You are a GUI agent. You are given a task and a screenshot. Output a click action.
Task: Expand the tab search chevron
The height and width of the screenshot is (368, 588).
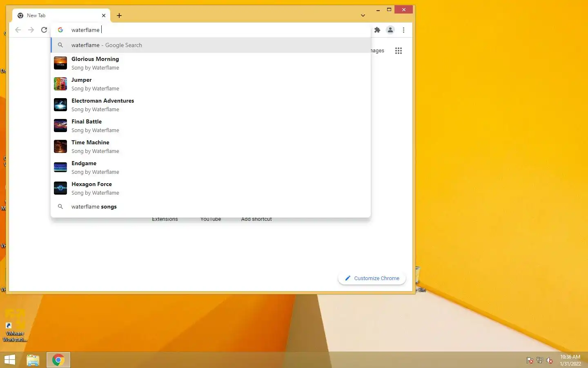[363, 16]
